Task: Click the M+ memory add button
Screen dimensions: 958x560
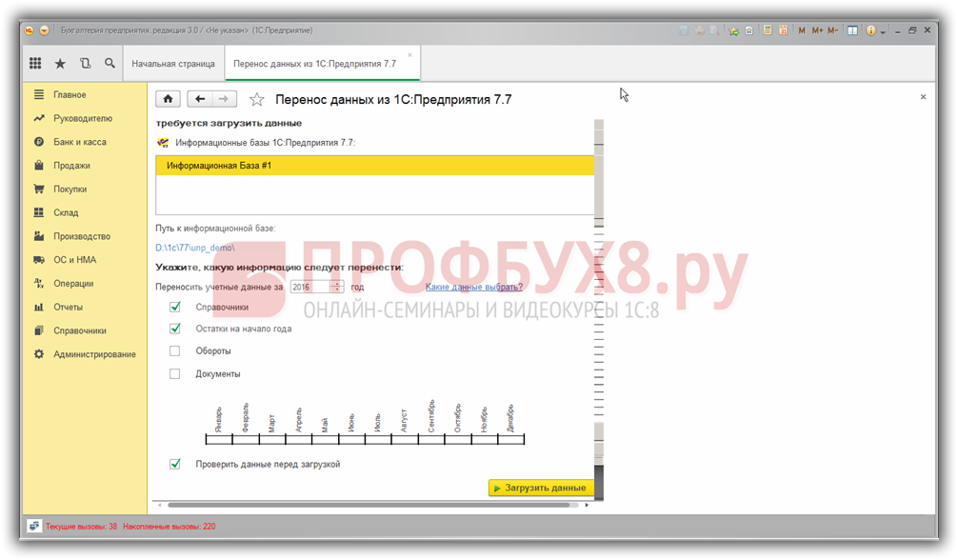Action: 817,30
